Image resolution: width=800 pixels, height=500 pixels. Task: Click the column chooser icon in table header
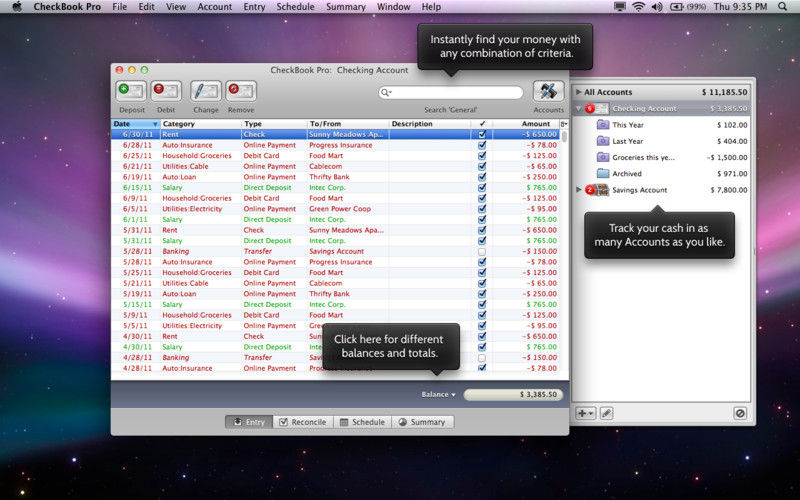tap(564, 124)
